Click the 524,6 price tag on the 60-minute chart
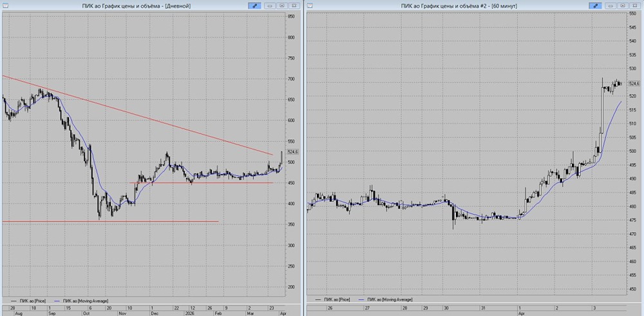 click(634, 84)
